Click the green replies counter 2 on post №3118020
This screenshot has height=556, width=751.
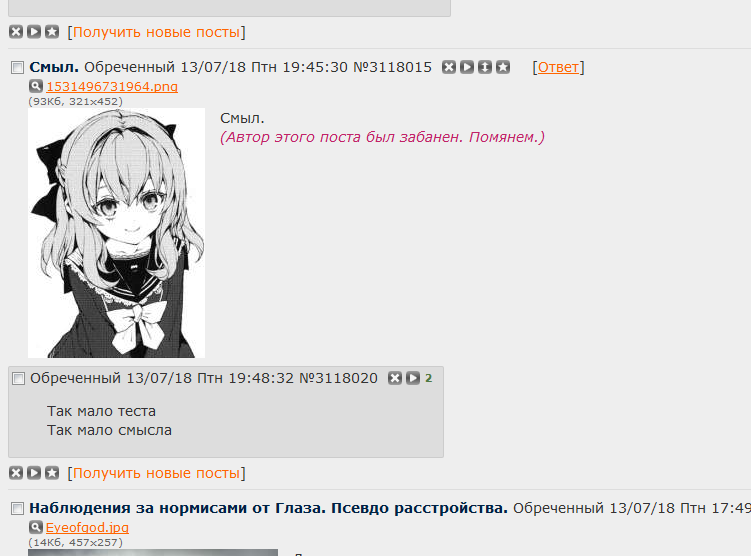click(x=429, y=378)
